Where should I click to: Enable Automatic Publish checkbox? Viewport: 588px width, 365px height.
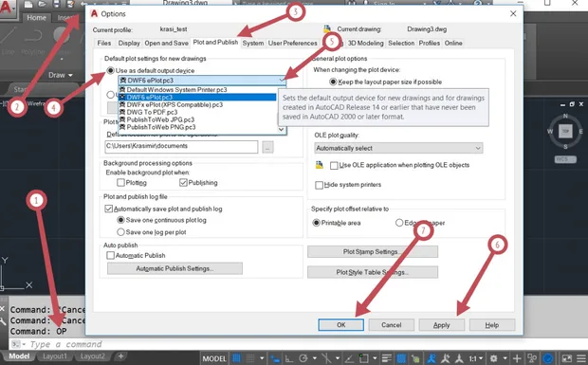(x=111, y=255)
